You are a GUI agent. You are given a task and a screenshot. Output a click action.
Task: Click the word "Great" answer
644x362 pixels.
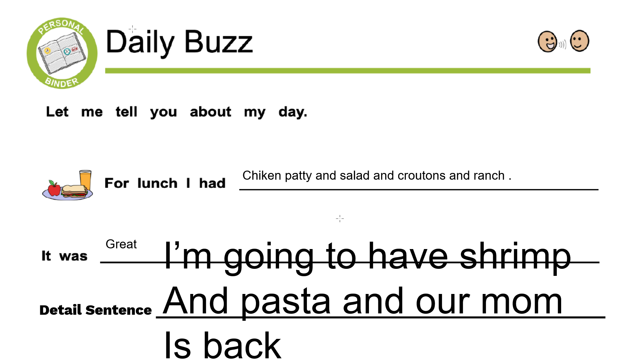point(121,244)
